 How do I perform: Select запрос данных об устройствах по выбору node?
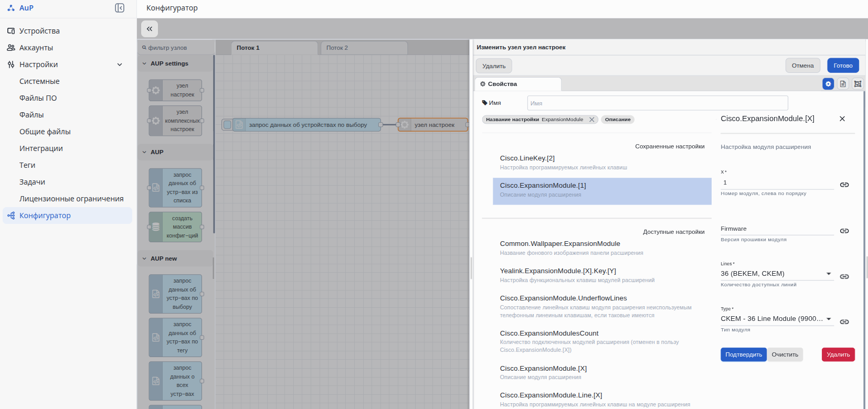point(306,125)
